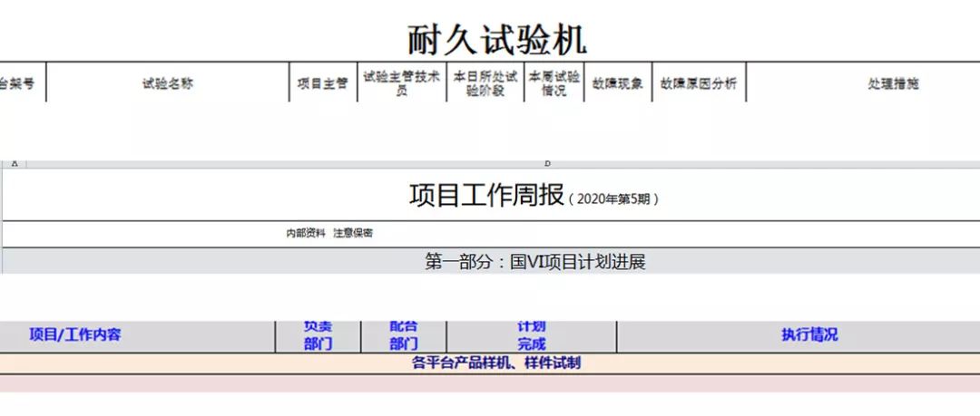The image size is (980, 416).
Task: Click the 本日所处试验阶段 header cell
Action: (x=485, y=83)
